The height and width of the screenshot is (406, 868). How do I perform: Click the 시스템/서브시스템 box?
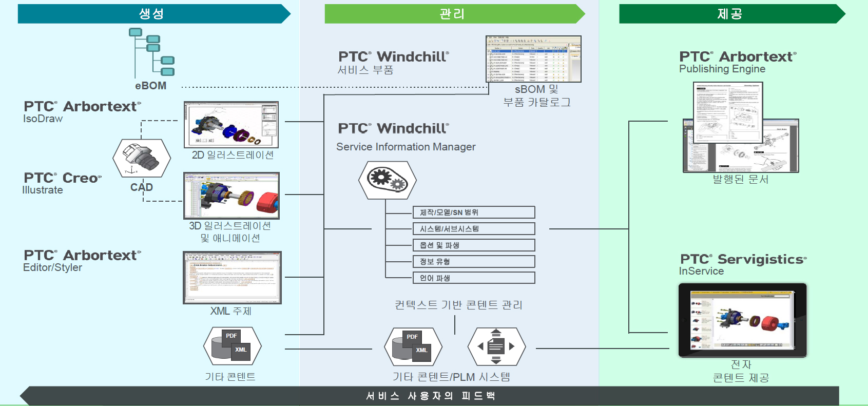click(x=474, y=229)
